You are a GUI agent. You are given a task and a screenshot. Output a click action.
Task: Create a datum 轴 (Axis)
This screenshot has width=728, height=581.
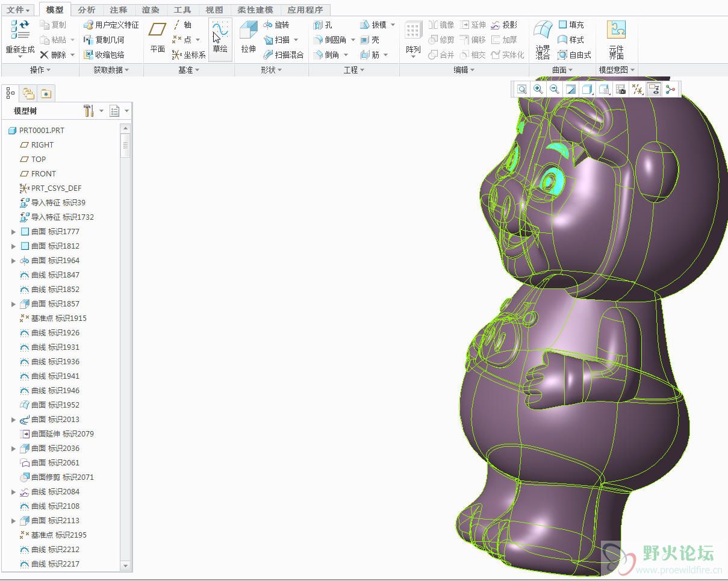(x=182, y=25)
